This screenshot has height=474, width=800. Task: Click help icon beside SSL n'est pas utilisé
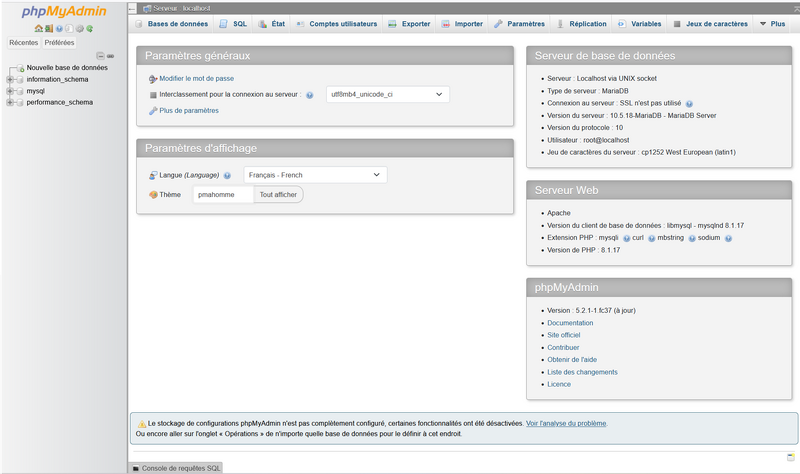pyautogui.click(x=689, y=104)
